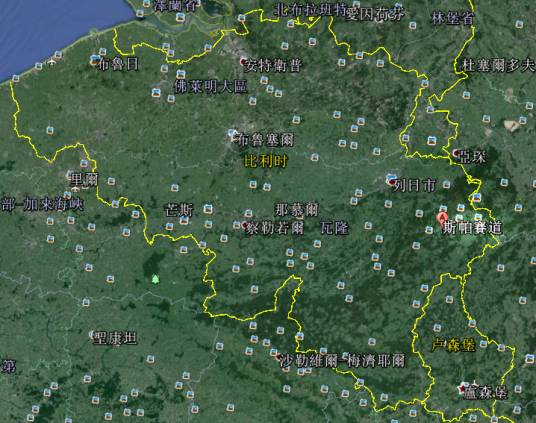Click the 杜塞爾多夫 city label
Screen dimensions: 536x423
(x=498, y=65)
